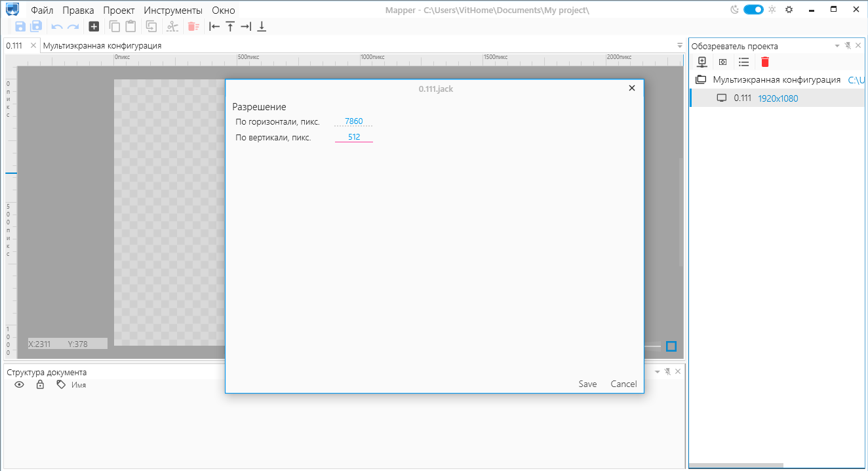The image size is (868, 471).
Task: Toggle the dark/light theme switch
Action: coord(753,10)
